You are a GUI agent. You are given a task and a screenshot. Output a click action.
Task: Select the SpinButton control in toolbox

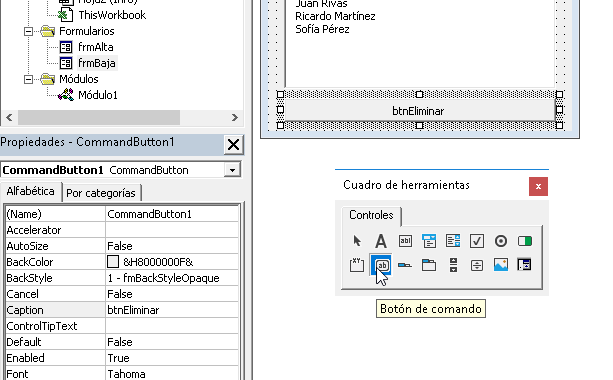477,265
